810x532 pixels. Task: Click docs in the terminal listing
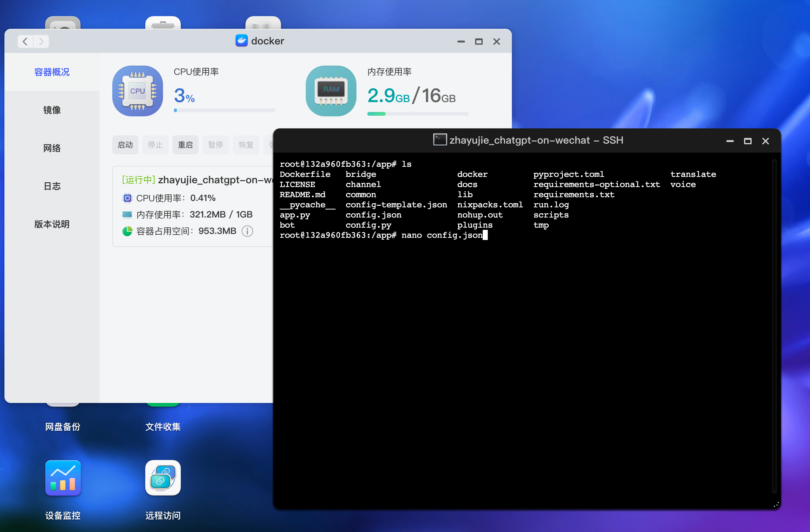pyautogui.click(x=467, y=185)
